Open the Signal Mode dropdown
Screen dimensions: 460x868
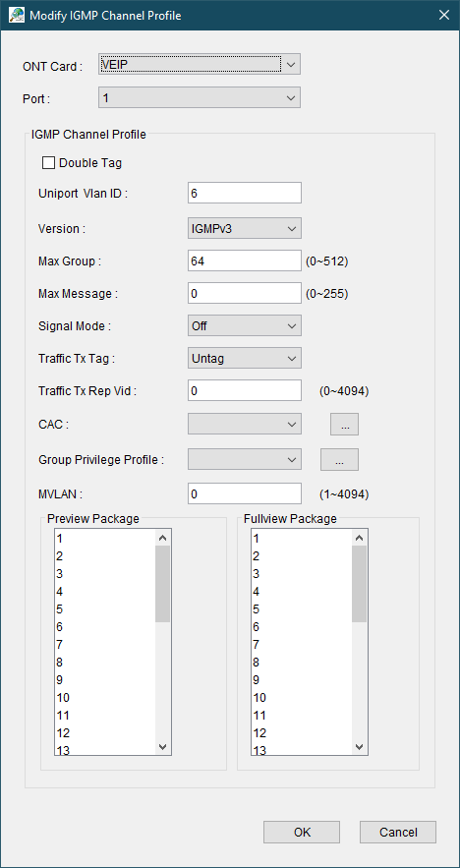point(245,326)
